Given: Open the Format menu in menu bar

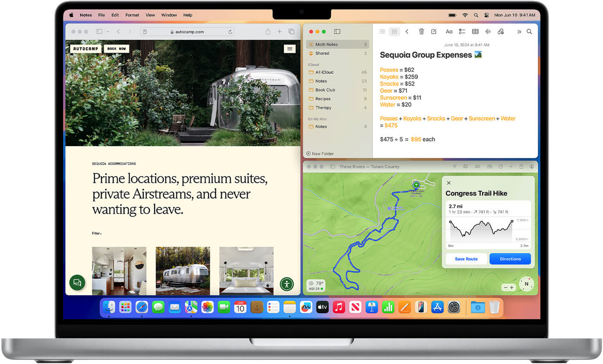Looking at the screenshot, I should tap(132, 15).
